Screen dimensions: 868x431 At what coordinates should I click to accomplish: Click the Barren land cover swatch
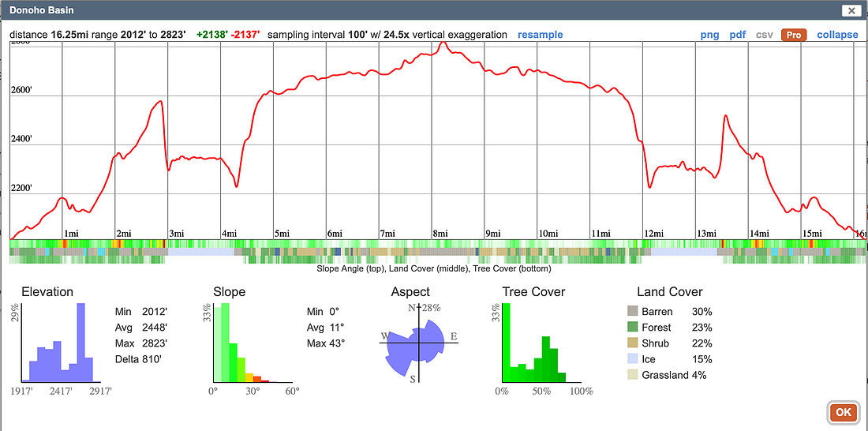click(x=632, y=311)
